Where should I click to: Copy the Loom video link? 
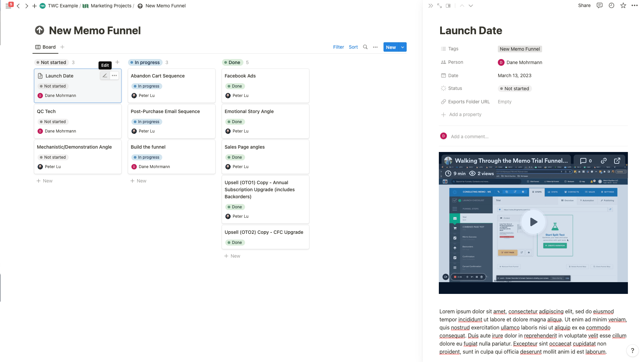(x=603, y=161)
